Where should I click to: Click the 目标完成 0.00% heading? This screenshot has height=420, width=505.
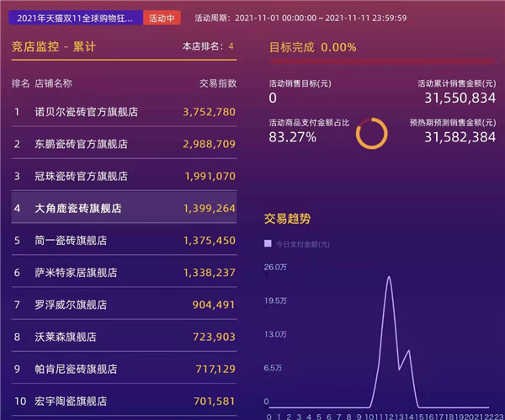313,47
